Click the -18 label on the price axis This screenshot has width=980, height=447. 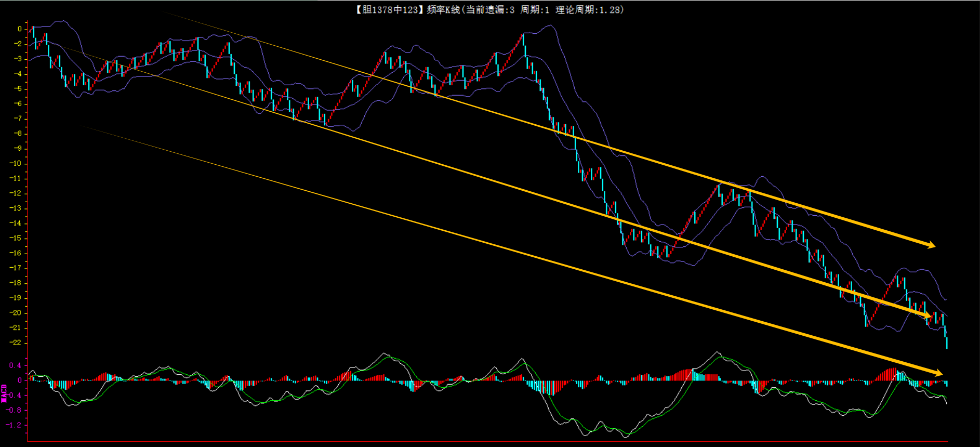coord(16,283)
